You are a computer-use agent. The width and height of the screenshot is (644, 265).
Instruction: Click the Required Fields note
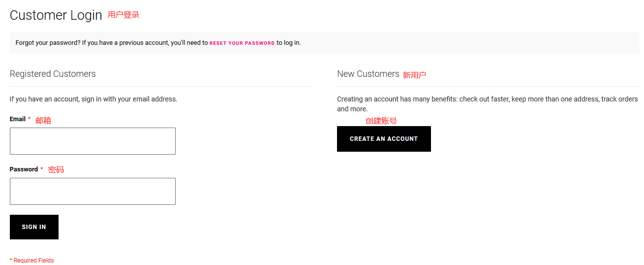pyautogui.click(x=32, y=261)
